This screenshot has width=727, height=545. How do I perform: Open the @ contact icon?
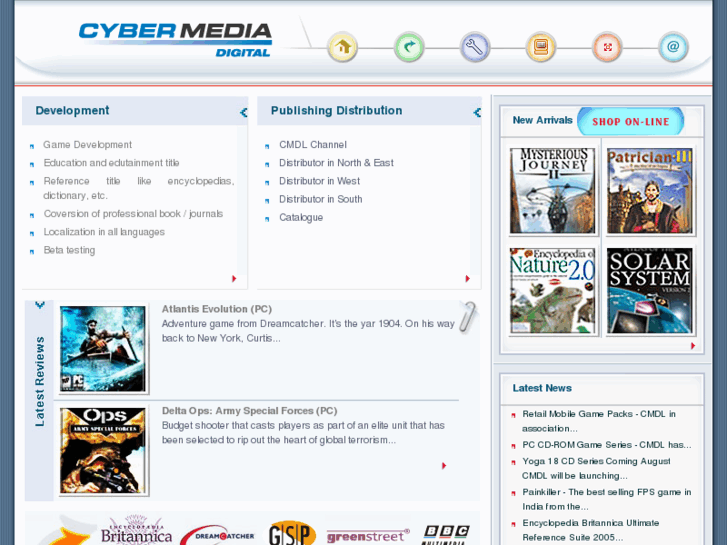coord(673,47)
